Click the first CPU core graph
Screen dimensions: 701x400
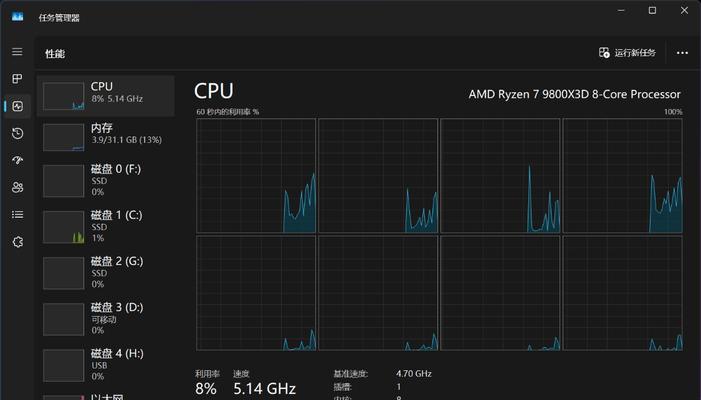coord(256,176)
